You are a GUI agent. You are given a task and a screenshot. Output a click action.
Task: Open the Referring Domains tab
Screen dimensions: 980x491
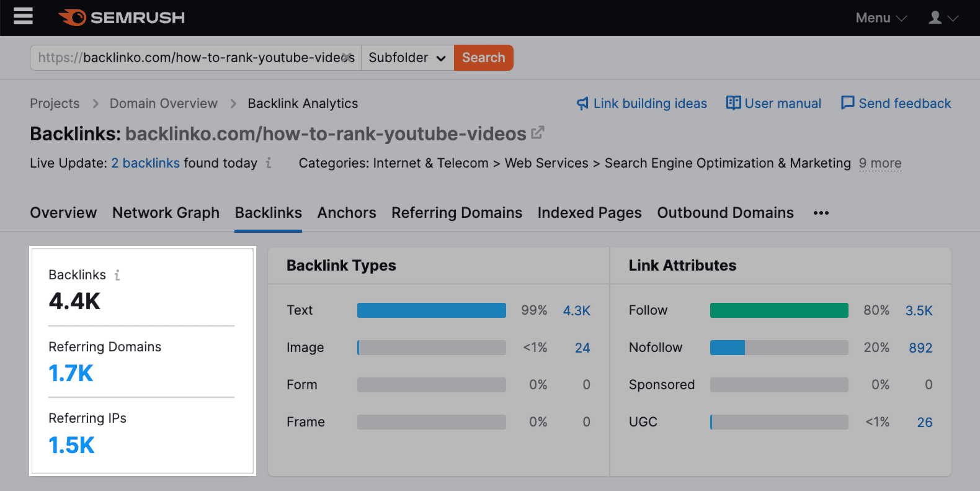(x=457, y=213)
